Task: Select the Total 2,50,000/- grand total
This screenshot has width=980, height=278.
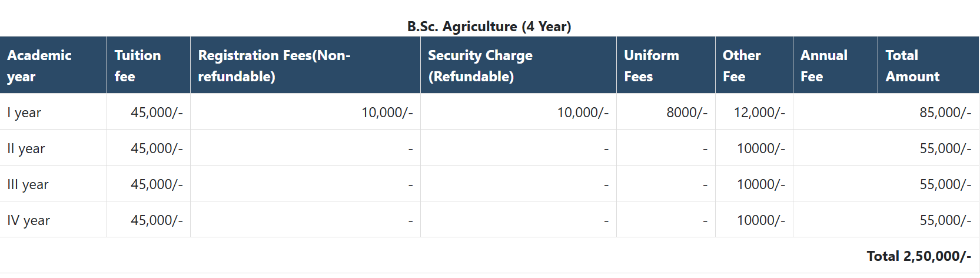Action: pyautogui.click(x=919, y=256)
